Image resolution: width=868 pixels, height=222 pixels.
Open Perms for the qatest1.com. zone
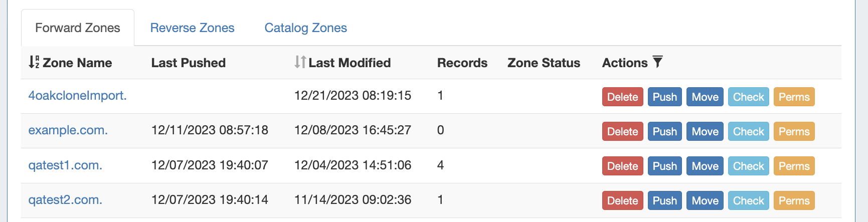[x=794, y=166]
